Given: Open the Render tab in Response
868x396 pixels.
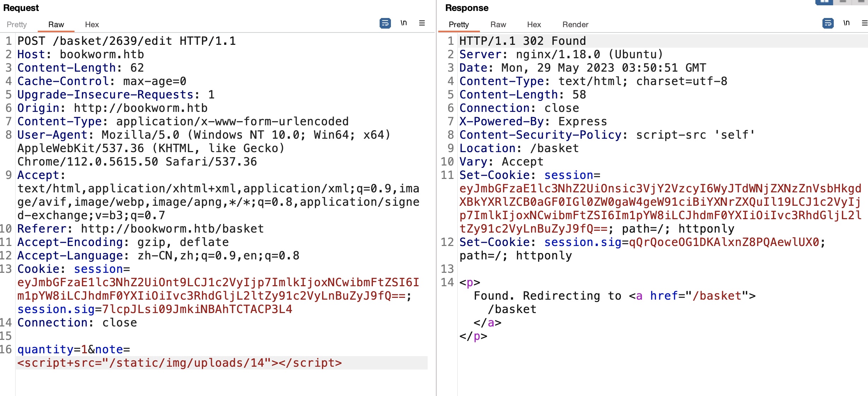Looking at the screenshot, I should (x=575, y=25).
